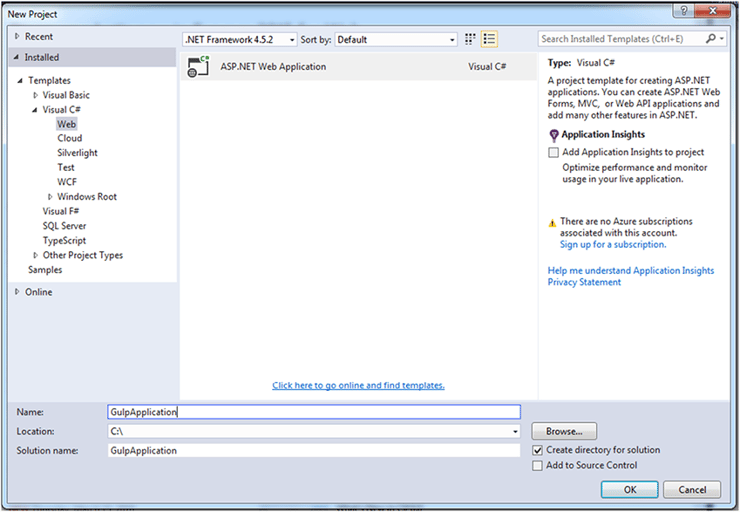The height and width of the screenshot is (512, 740).
Task: Select the Web template category
Action: click(x=67, y=124)
